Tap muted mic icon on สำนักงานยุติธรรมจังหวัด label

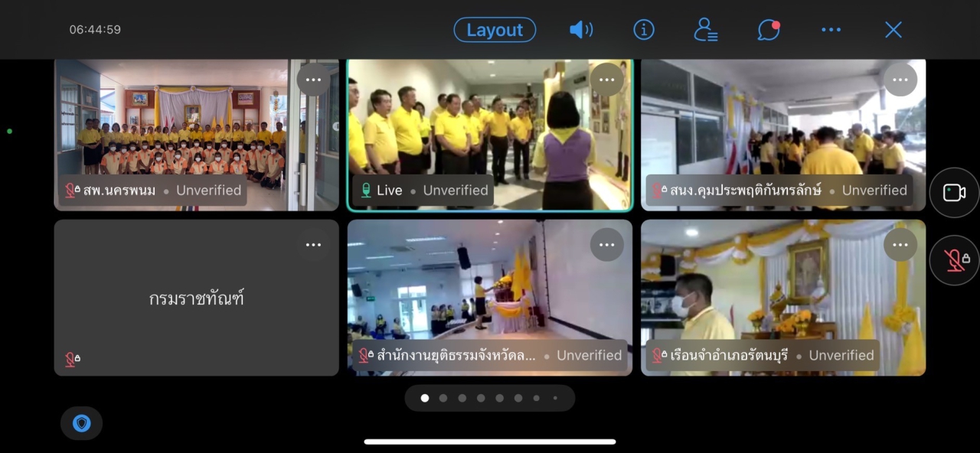(365, 356)
